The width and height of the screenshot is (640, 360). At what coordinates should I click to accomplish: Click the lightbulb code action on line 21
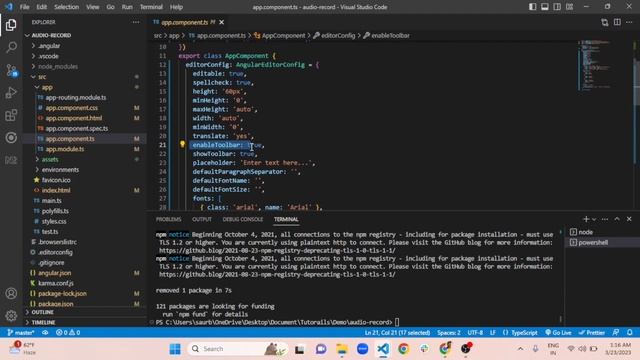pyautogui.click(x=182, y=144)
